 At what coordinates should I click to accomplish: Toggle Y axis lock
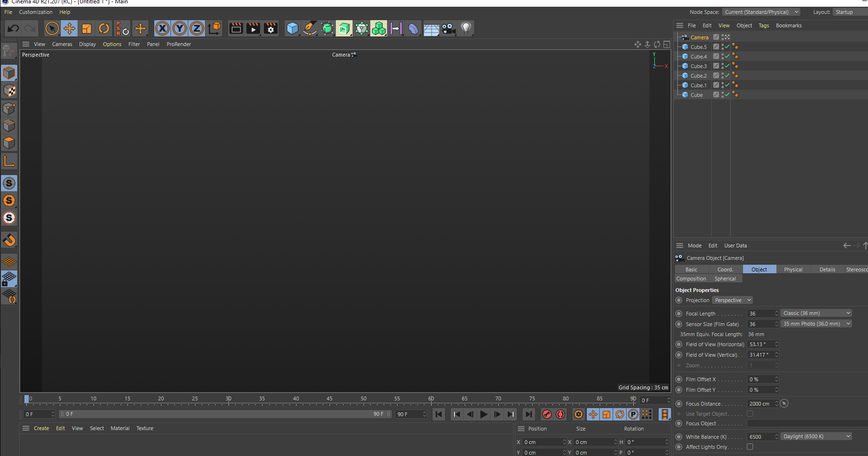coord(180,28)
